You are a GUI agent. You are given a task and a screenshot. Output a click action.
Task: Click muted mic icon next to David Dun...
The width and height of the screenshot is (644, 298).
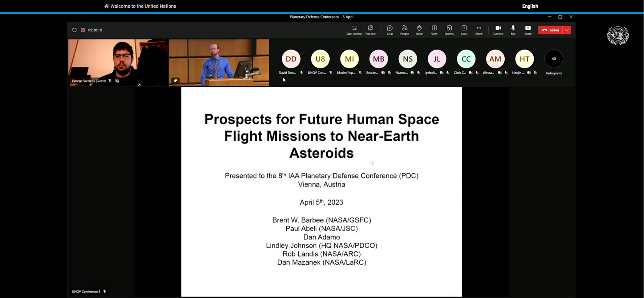coord(301,73)
